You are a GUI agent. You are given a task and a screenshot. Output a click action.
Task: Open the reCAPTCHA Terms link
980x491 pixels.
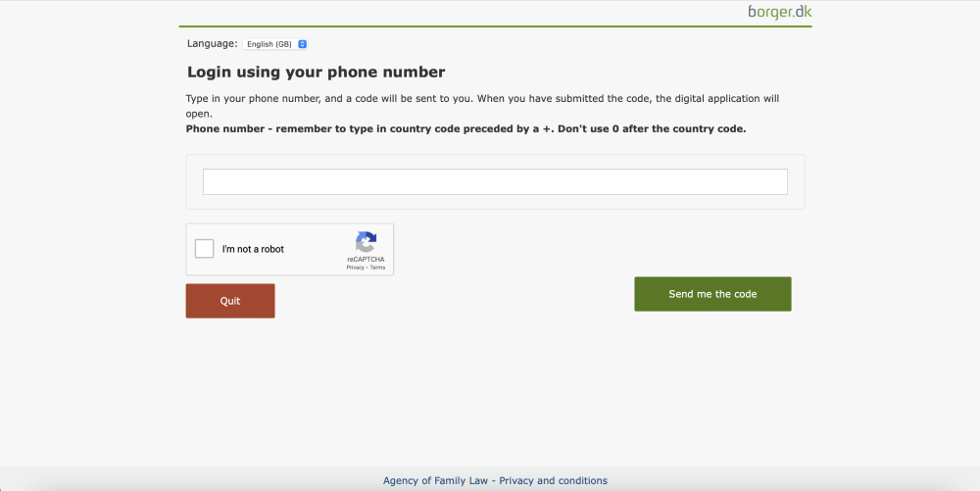pyautogui.click(x=377, y=268)
